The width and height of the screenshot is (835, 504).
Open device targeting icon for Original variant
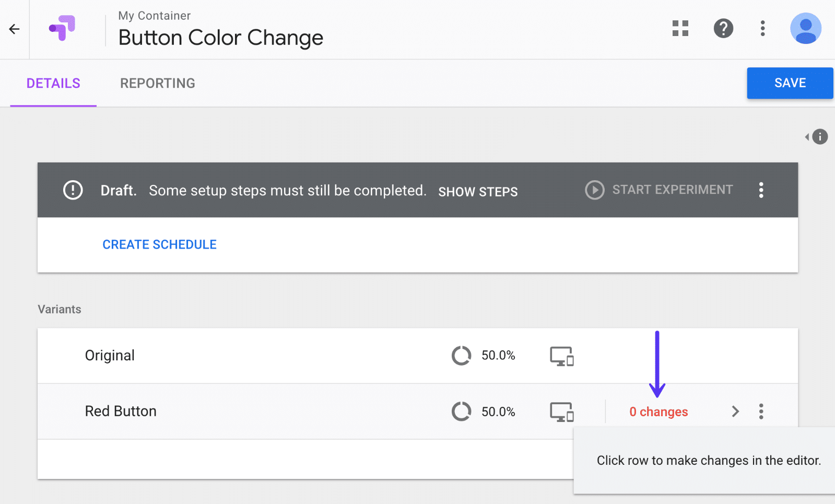(561, 356)
